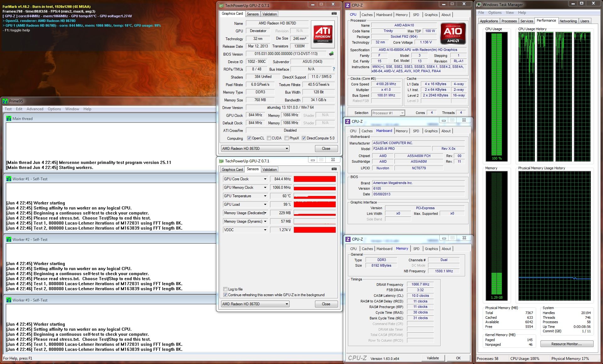Click the Bus Interface question mark icon
The image size is (603, 364).
pos(334,69)
